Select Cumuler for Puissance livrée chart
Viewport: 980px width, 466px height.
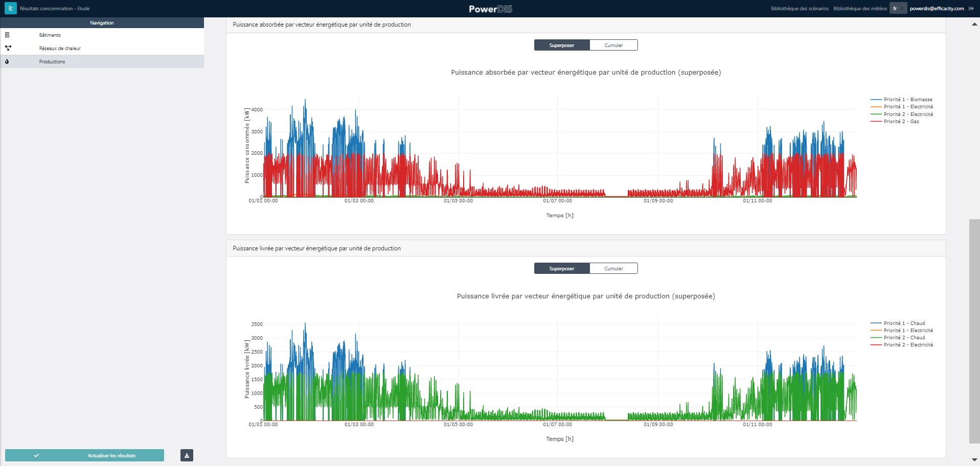pyautogui.click(x=613, y=268)
